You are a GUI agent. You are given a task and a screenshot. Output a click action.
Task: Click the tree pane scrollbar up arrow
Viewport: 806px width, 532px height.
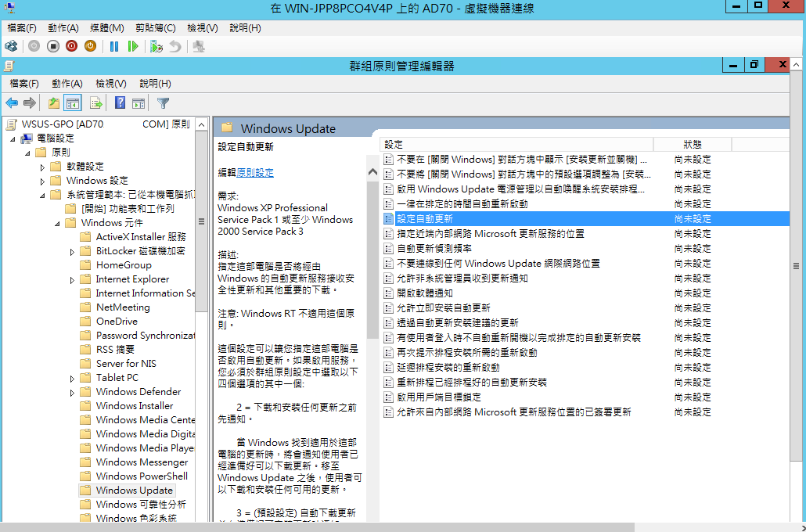pos(202,125)
